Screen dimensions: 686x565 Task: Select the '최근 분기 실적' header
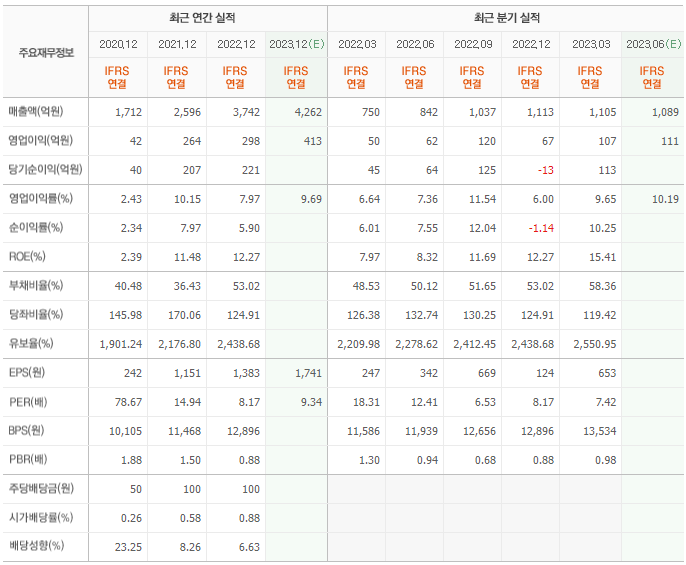coord(507,18)
